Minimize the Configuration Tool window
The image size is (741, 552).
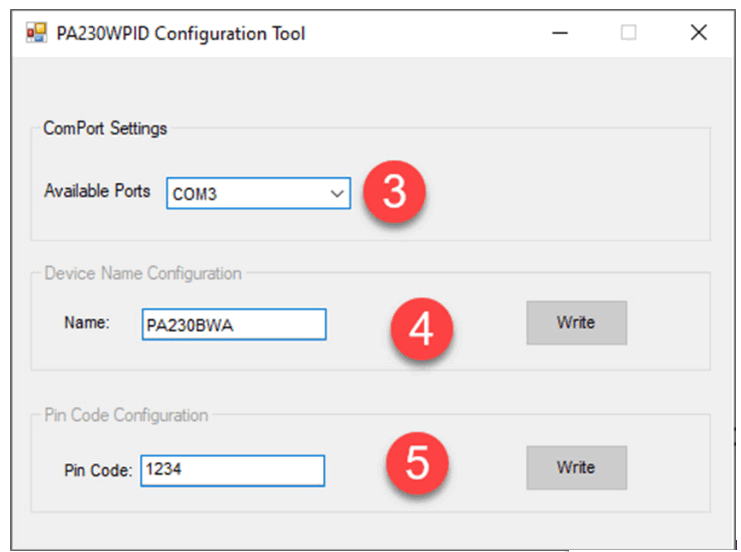pyautogui.click(x=560, y=33)
